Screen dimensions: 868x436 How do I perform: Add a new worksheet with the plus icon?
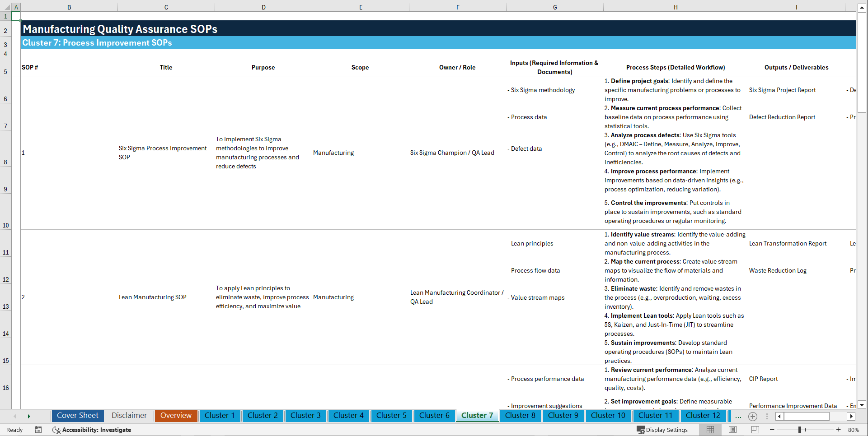(x=753, y=417)
